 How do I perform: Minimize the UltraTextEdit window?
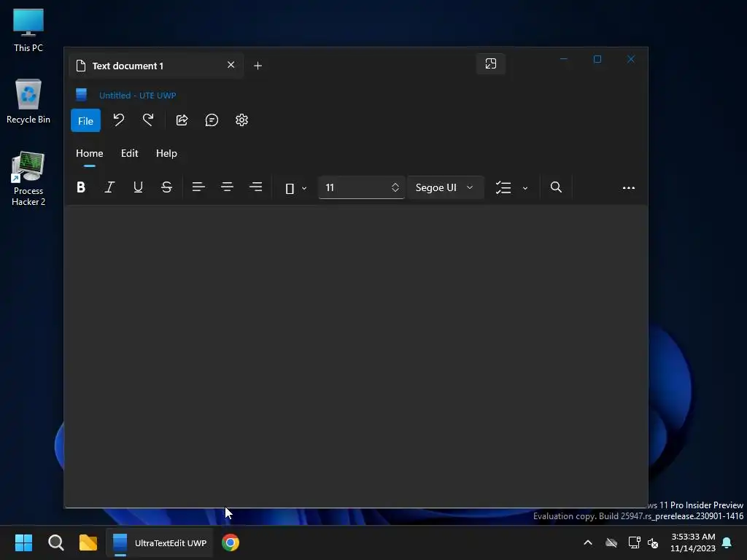pyautogui.click(x=564, y=59)
